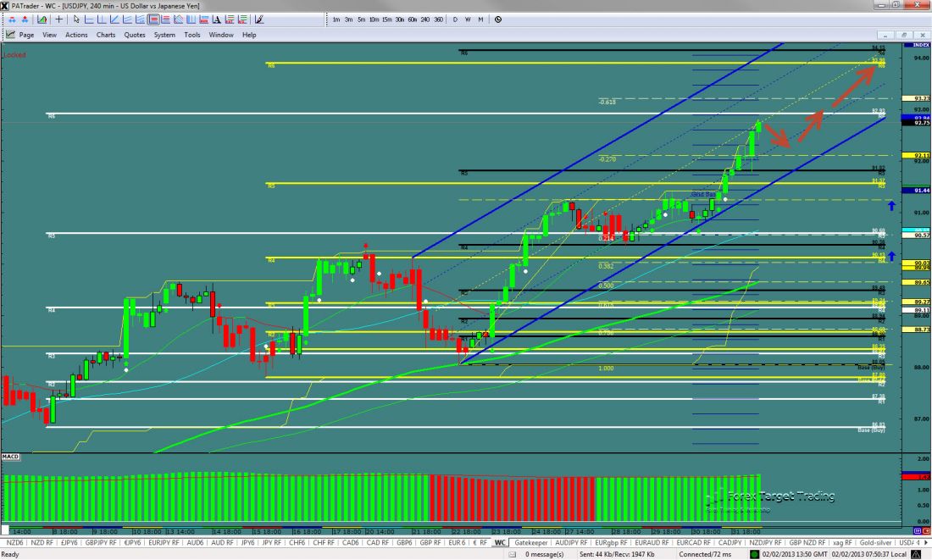The image size is (932, 560).
Task: Expand the Page menu dropdown
Action: tap(26, 35)
